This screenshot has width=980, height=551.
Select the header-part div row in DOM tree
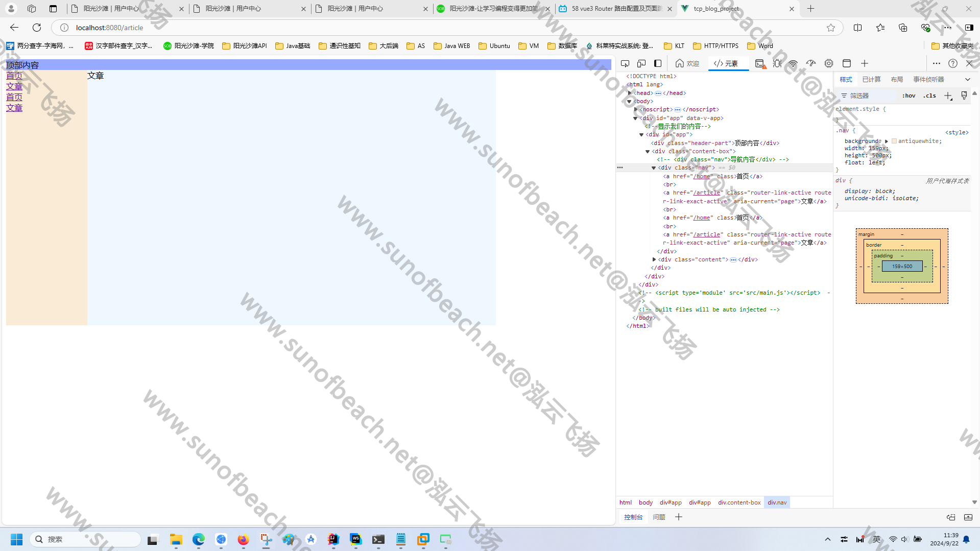click(x=715, y=143)
